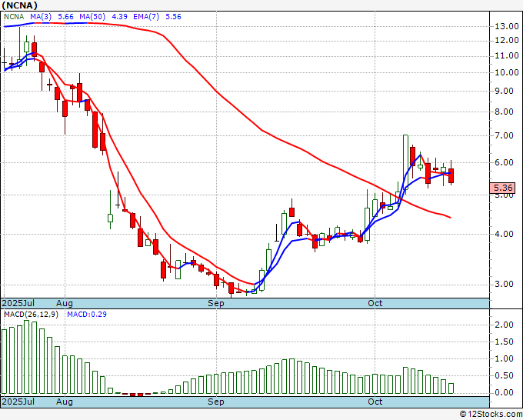Click the 7.00 price axis label

pos(505,136)
